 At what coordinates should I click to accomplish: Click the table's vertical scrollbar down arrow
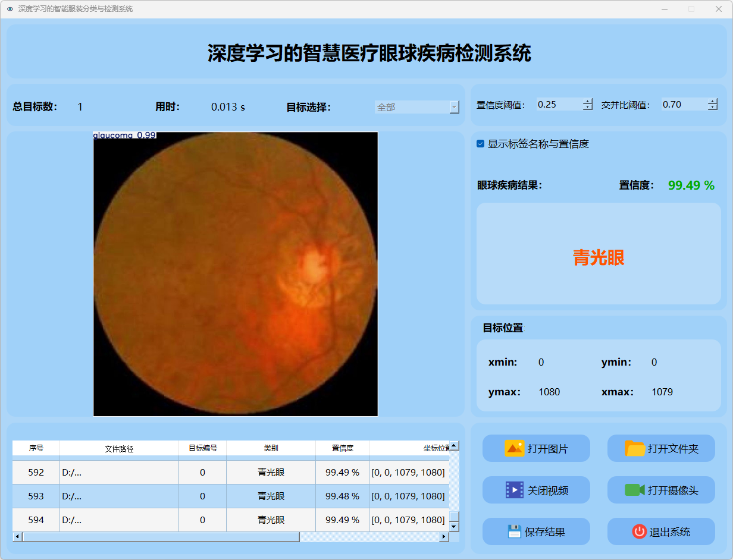click(x=454, y=527)
